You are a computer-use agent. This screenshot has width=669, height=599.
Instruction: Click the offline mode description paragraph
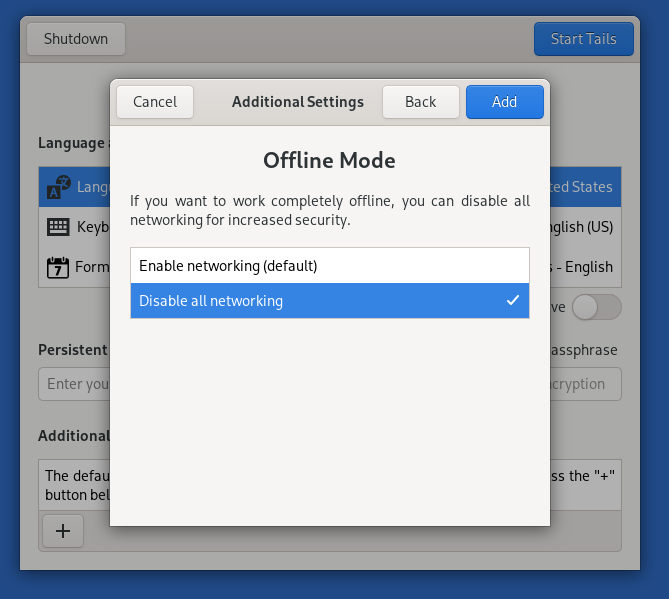(330, 210)
